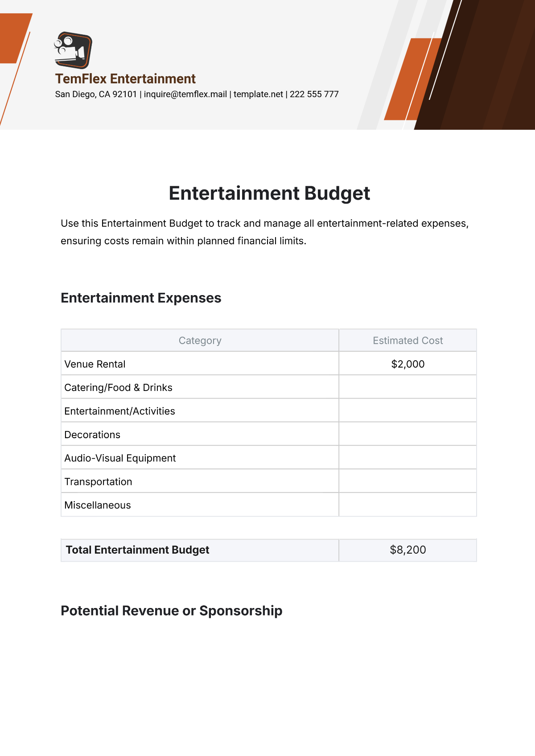Screen dimensions: 535x756
Task: Click the $8,200 total budget value
Action: click(407, 550)
